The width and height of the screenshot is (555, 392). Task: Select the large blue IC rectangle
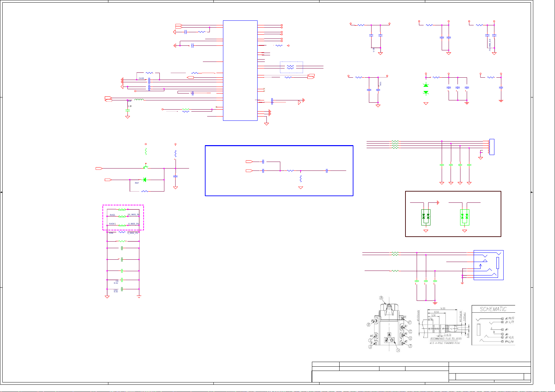[x=240, y=70]
